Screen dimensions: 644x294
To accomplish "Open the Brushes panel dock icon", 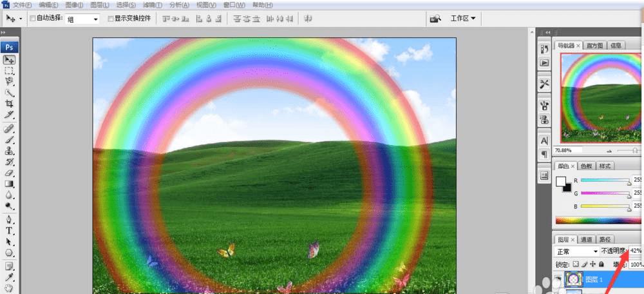I will point(544,106).
